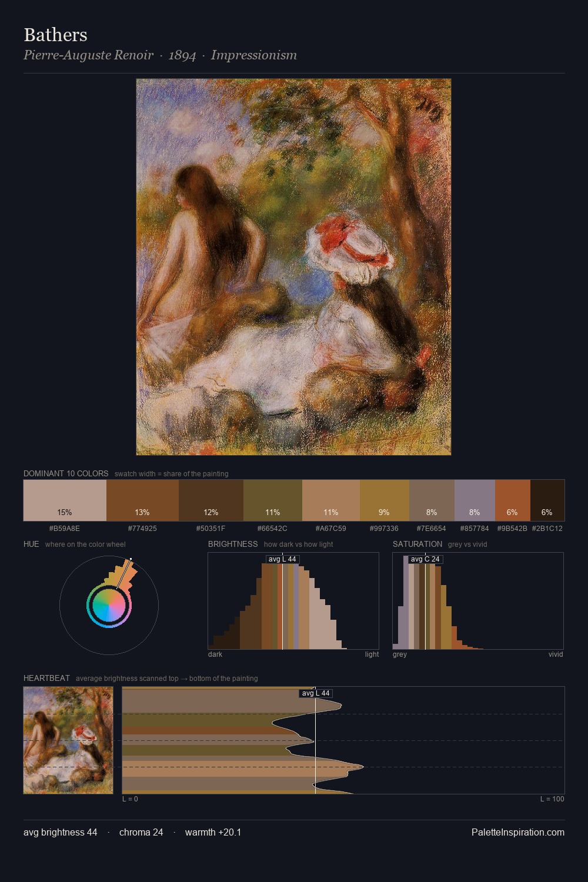Click the SATURATION section heading
This screenshot has height=882, width=588.
[x=417, y=544]
